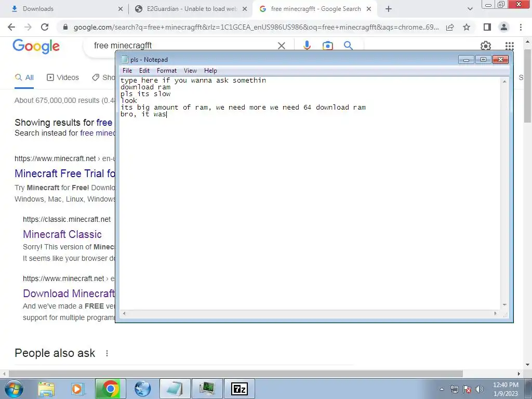Open Minecraft Free Trial result

[65, 174]
